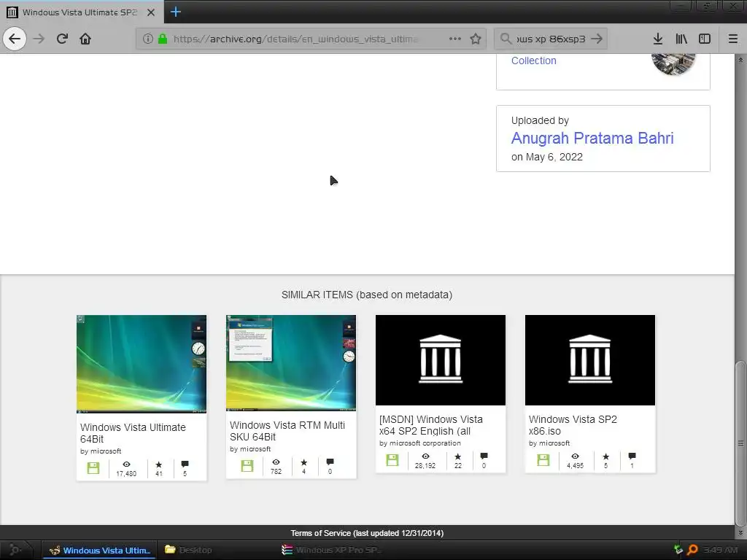Click views eye showing 782
The image size is (747, 560).
[x=276, y=462]
